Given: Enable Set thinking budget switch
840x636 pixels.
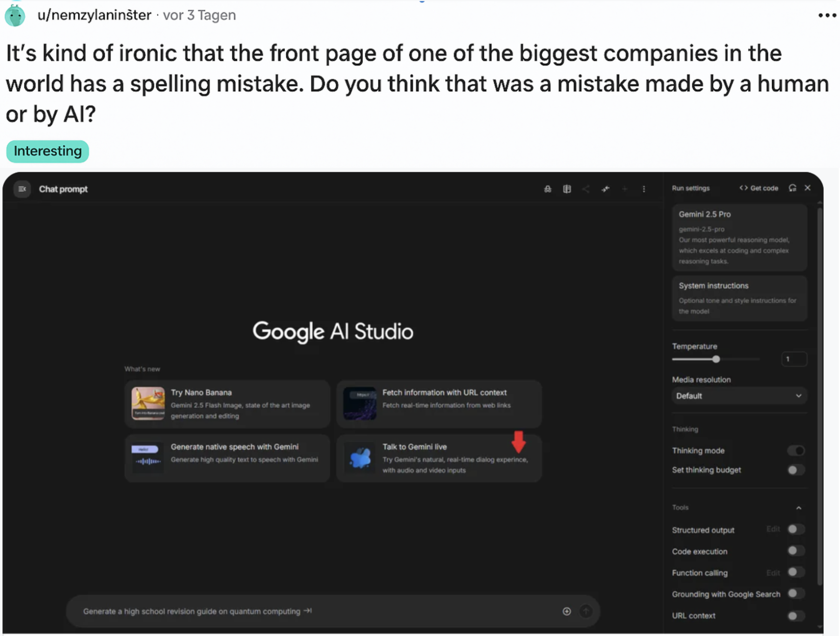Looking at the screenshot, I should coord(796,470).
